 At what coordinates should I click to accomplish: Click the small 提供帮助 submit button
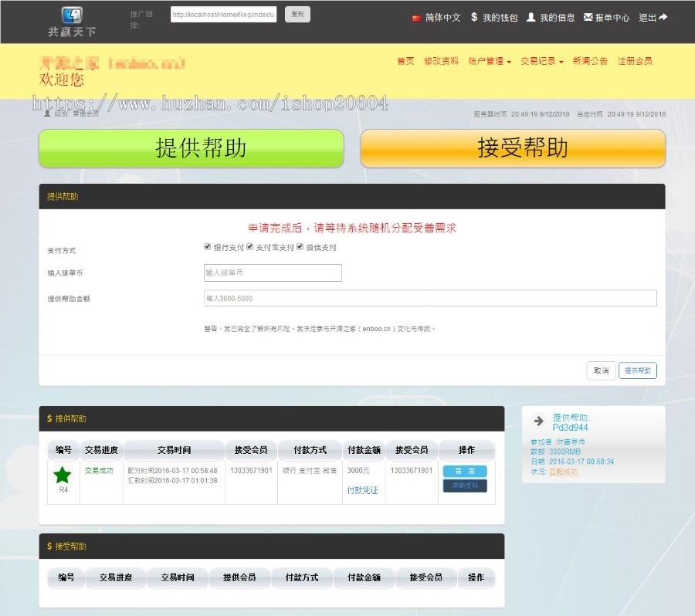pyautogui.click(x=637, y=371)
